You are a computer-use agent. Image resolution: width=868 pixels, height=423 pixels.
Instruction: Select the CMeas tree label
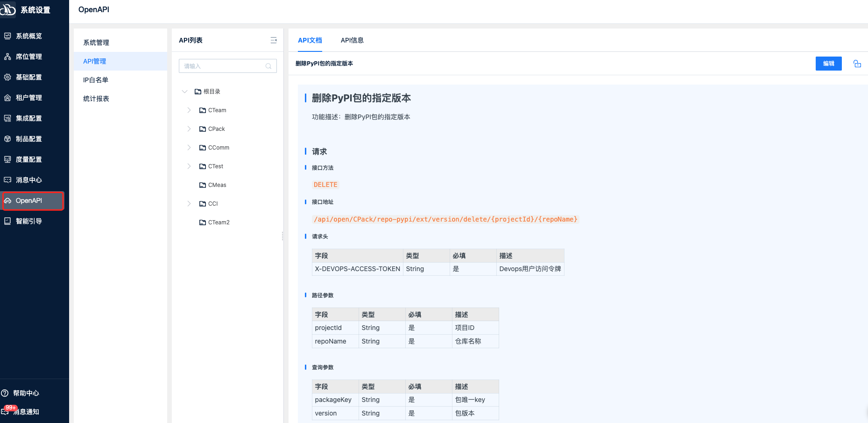[x=217, y=185]
